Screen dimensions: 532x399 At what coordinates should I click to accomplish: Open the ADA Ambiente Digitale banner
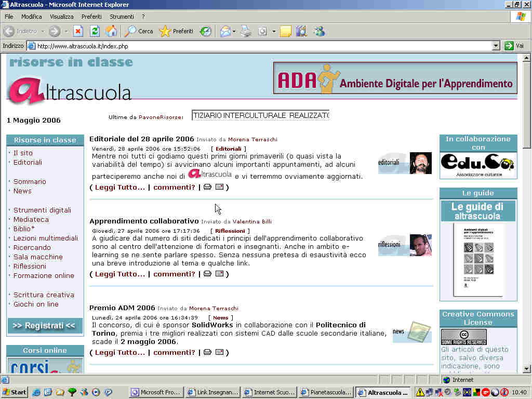pos(395,78)
